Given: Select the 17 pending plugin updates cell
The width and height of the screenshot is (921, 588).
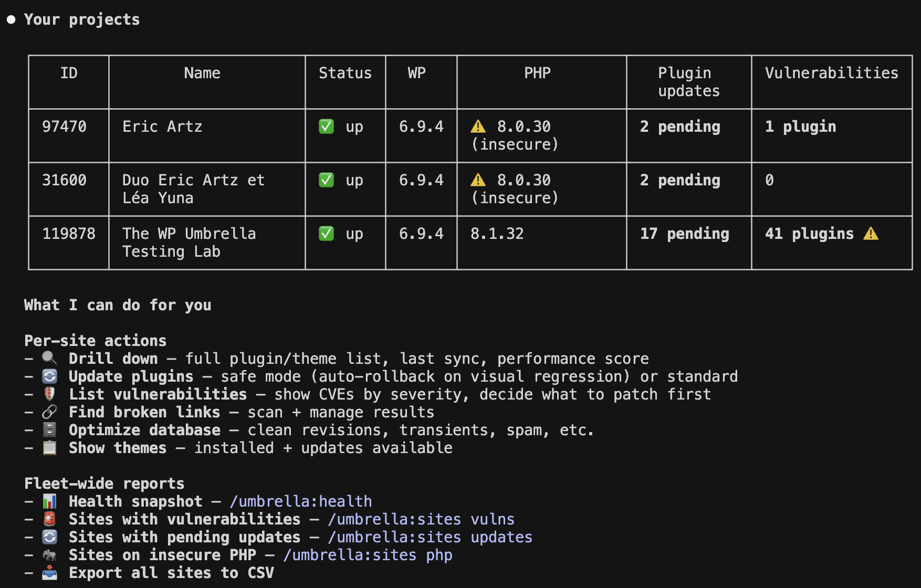Looking at the screenshot, I should pos(689,243).
